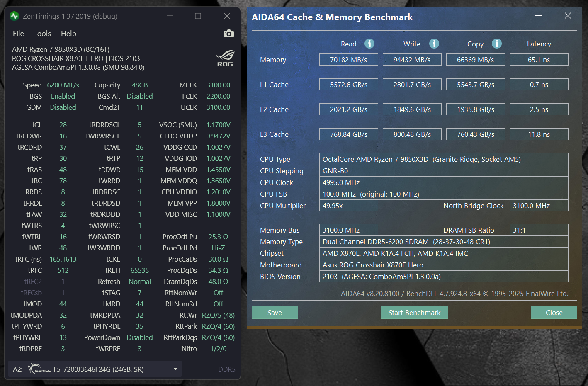Screen dimensions: 588x386
Task: Click the L3 Cache Write 800.48 GB/s value
Action: (x=412, y=134)
